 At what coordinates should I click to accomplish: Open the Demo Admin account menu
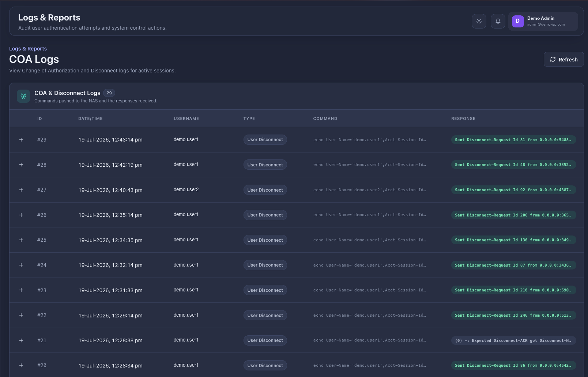coord(543,21)
